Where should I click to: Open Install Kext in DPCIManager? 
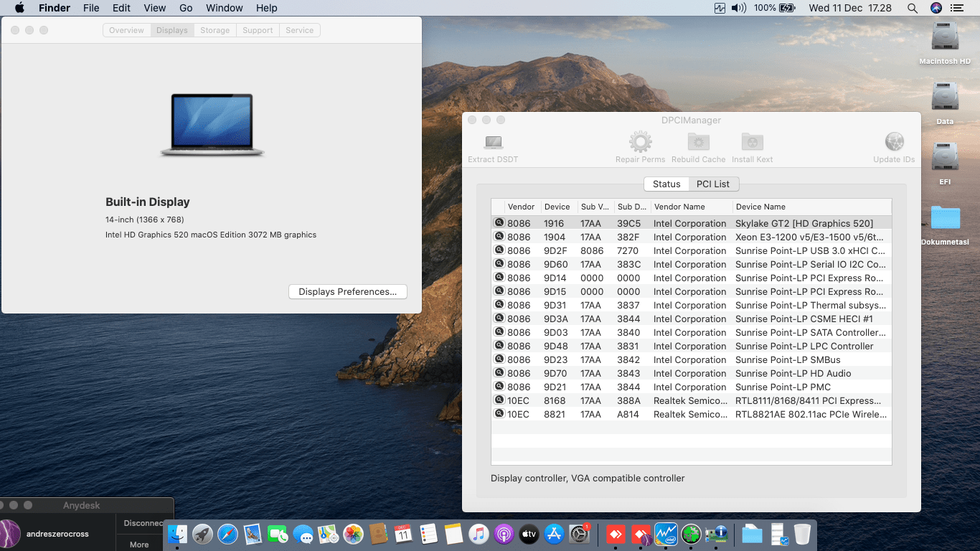tap(752, 141)
